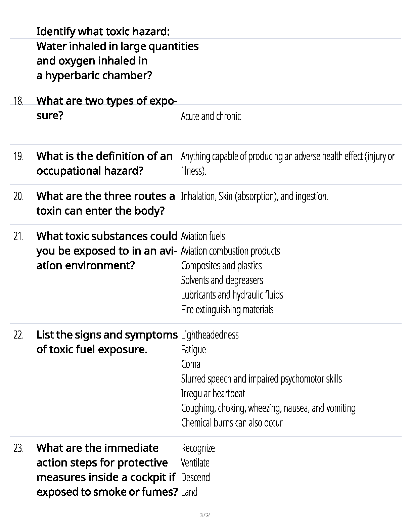
Task: Click the question number 19
Action: click(x=18, y=156)
